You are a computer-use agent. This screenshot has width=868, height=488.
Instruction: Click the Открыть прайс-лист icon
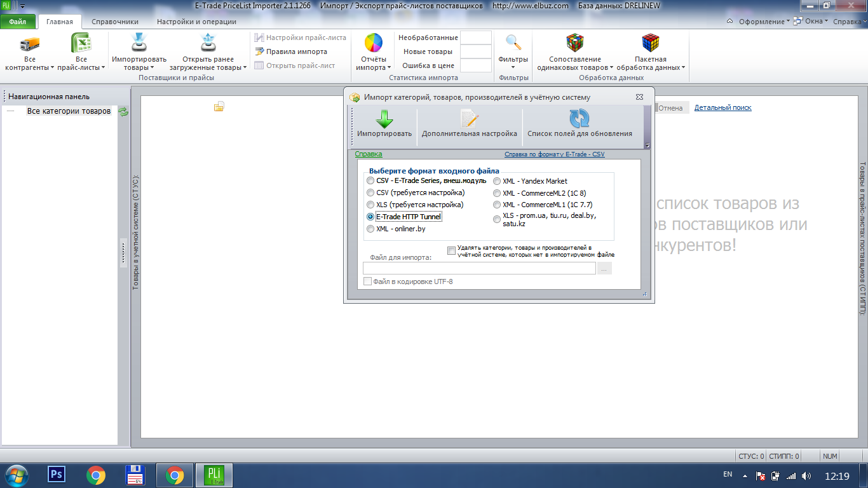259,65
